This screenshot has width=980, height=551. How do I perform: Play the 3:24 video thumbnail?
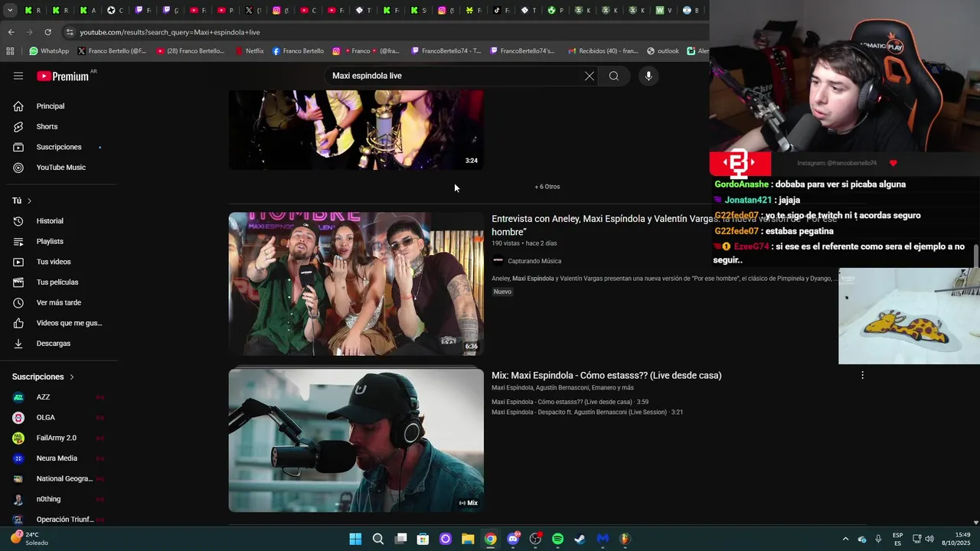[356, 129]
